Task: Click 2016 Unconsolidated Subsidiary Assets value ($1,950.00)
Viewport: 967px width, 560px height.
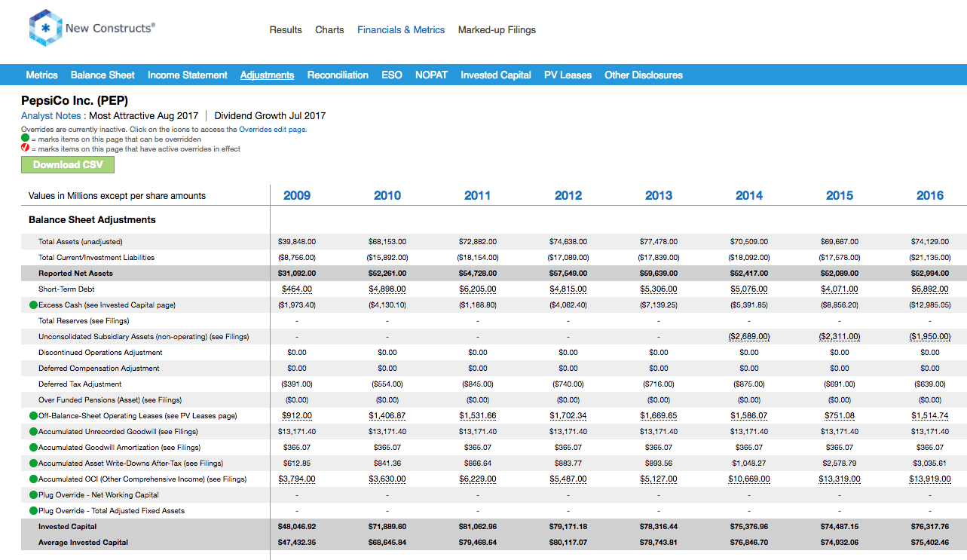Action: [930, 337]
